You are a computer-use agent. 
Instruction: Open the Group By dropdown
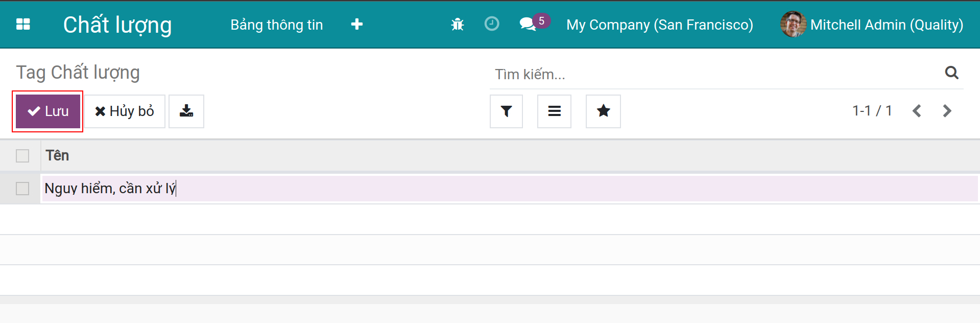tap(554, 111)
